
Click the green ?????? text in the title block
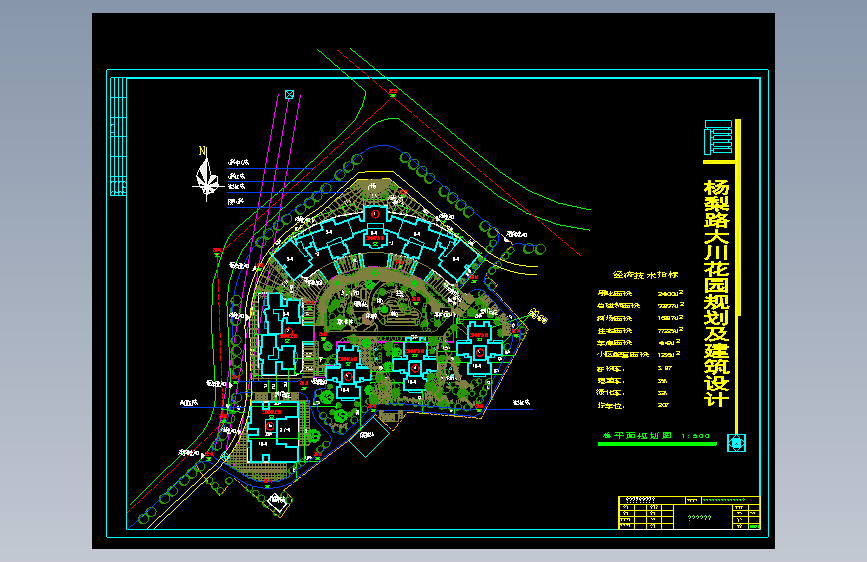[699, 518]
